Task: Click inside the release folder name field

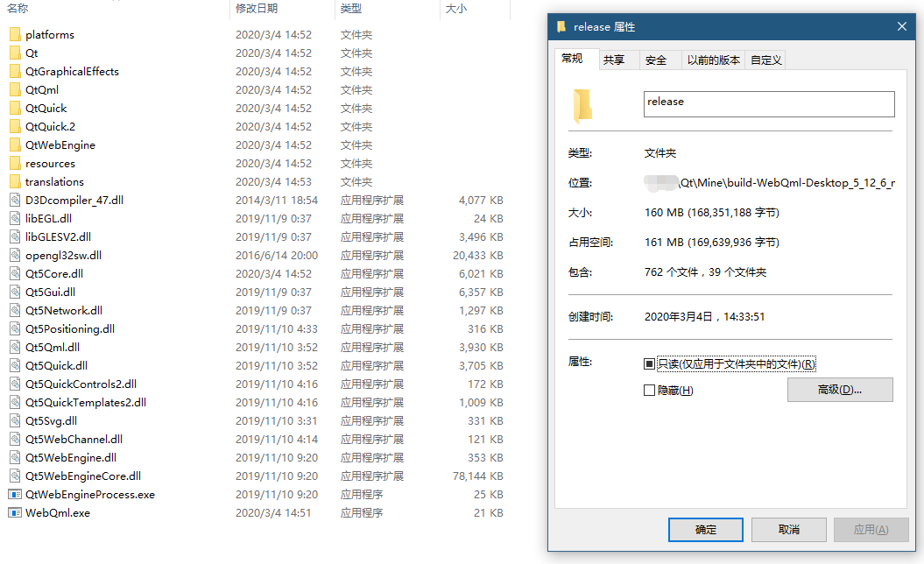Action: coord(768,104)
